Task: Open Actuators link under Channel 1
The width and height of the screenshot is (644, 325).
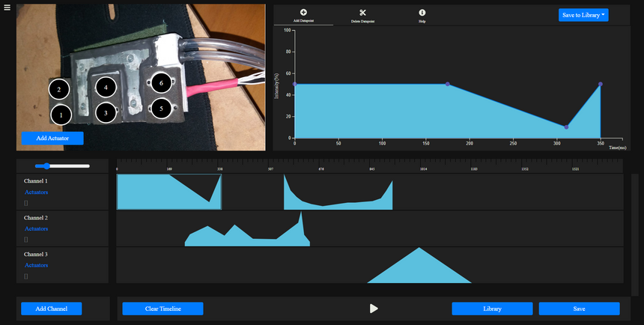Action: pos(36,192)
